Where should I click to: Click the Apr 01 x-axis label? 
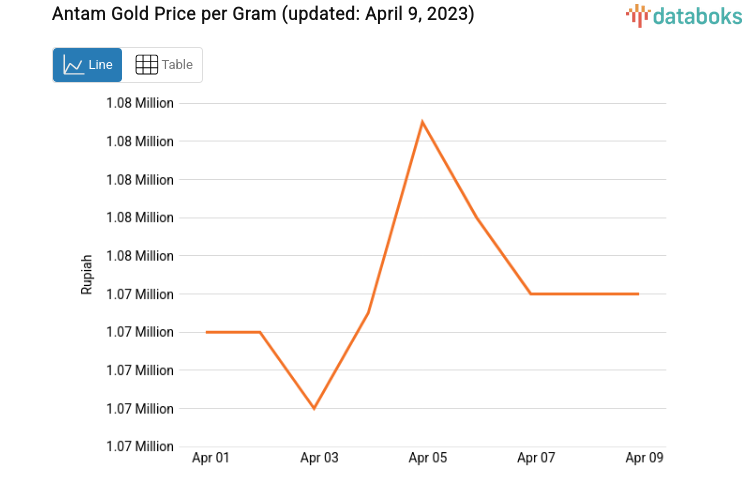210,458
